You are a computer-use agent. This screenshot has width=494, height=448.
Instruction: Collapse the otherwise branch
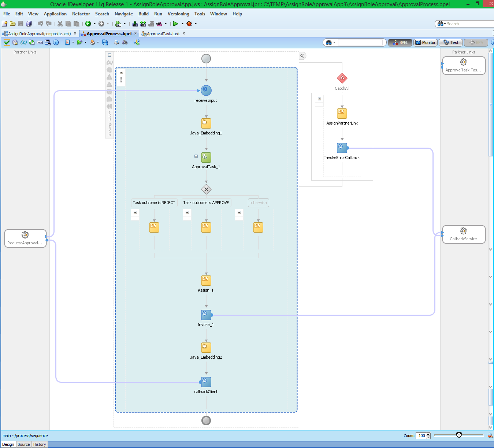point(239,212)
